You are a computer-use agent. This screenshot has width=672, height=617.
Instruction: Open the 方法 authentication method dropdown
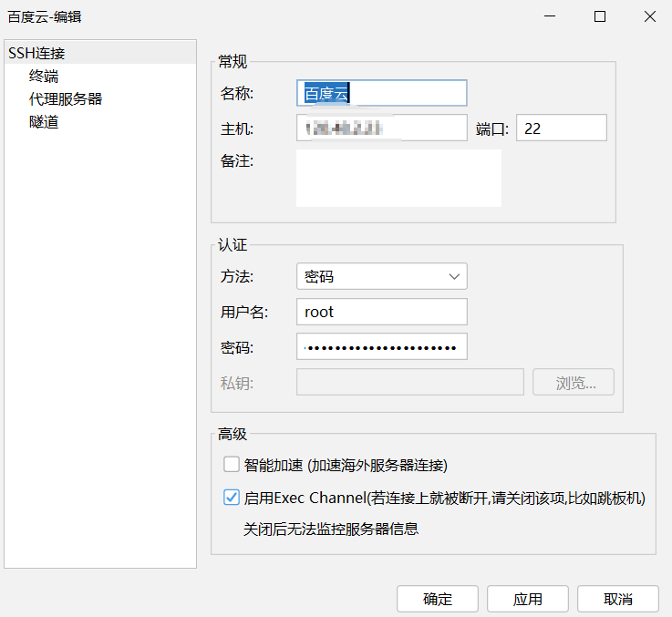(x=381, y=276)
